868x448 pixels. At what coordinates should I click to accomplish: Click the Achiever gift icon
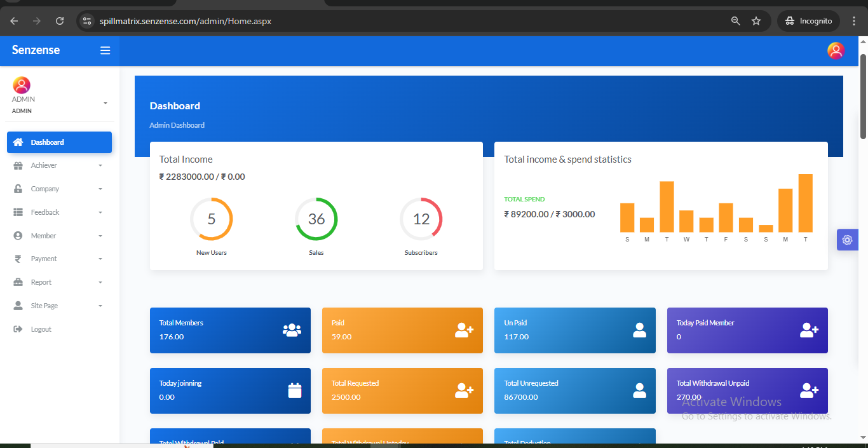[18, 165]
